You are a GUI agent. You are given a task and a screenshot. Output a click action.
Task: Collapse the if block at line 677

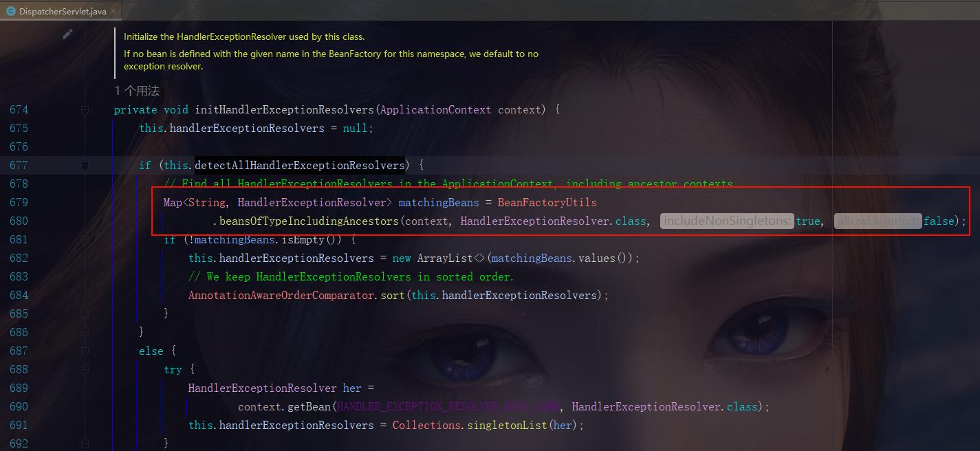(85, 165)
